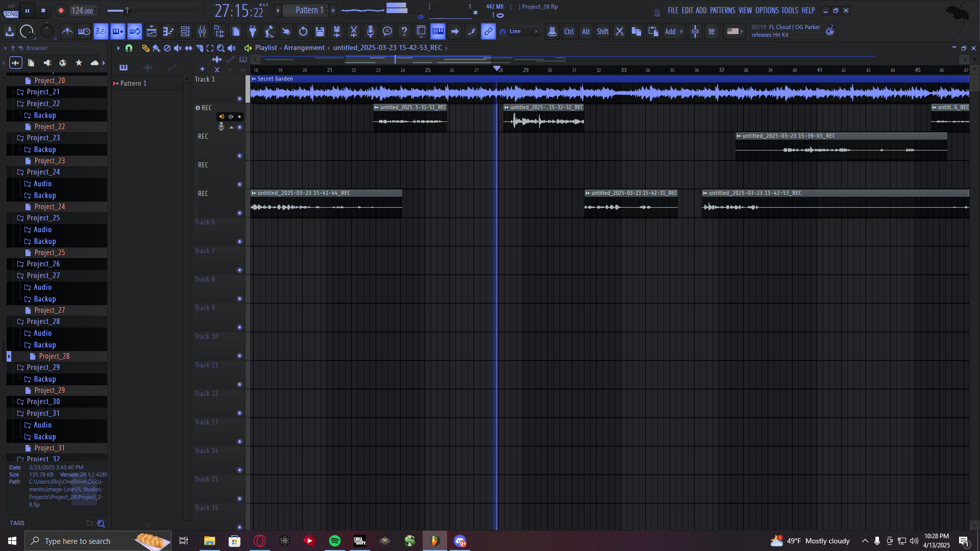980x551 pixels.
Task: Click the record button in transport
Action: point(61,11)
